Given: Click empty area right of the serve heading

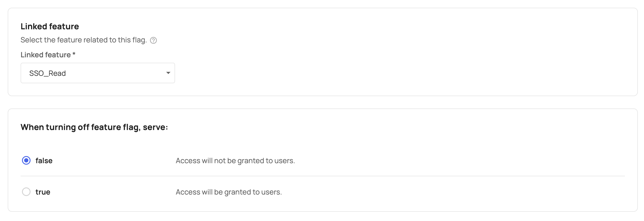Looking at the screenshot, I should (x=386, y=127).
